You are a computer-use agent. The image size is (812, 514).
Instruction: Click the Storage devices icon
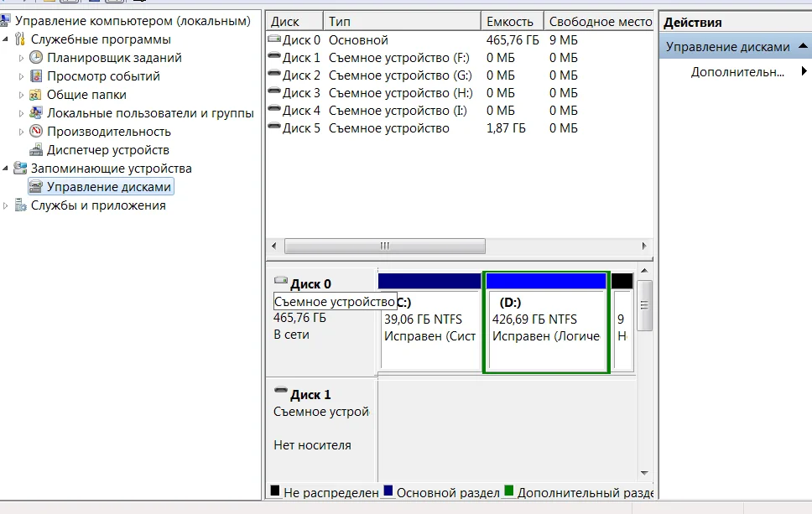click(19, 169)
